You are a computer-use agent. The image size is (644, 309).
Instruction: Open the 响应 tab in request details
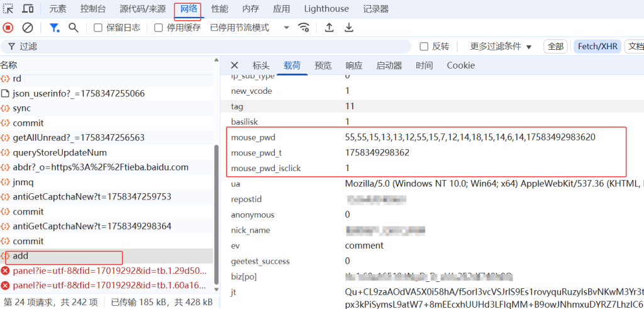(x=354, y=65)
